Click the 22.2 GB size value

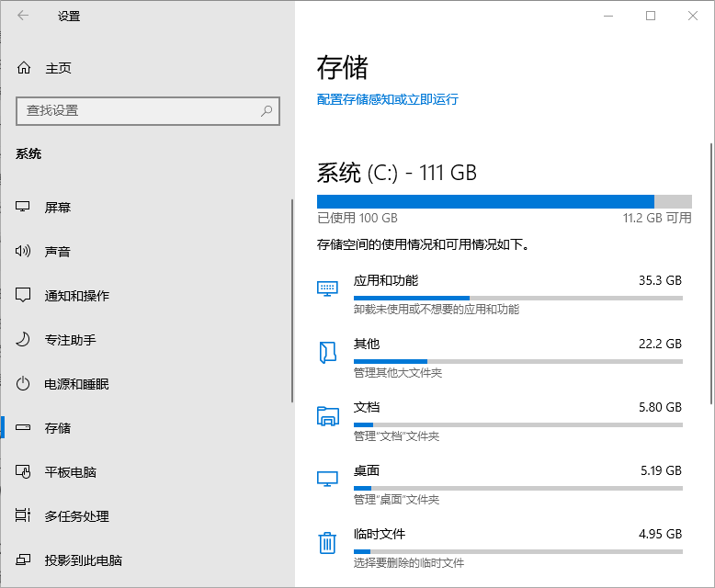pos(660,344)
